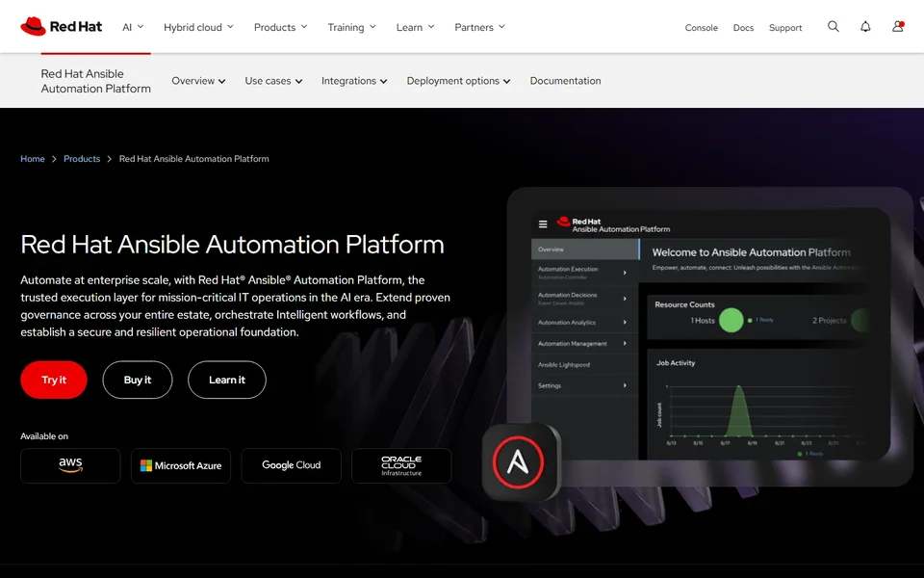Screen dimensions: 924x578
Task: Open the Products dropdown in top navigation
Action: (280, 27)
